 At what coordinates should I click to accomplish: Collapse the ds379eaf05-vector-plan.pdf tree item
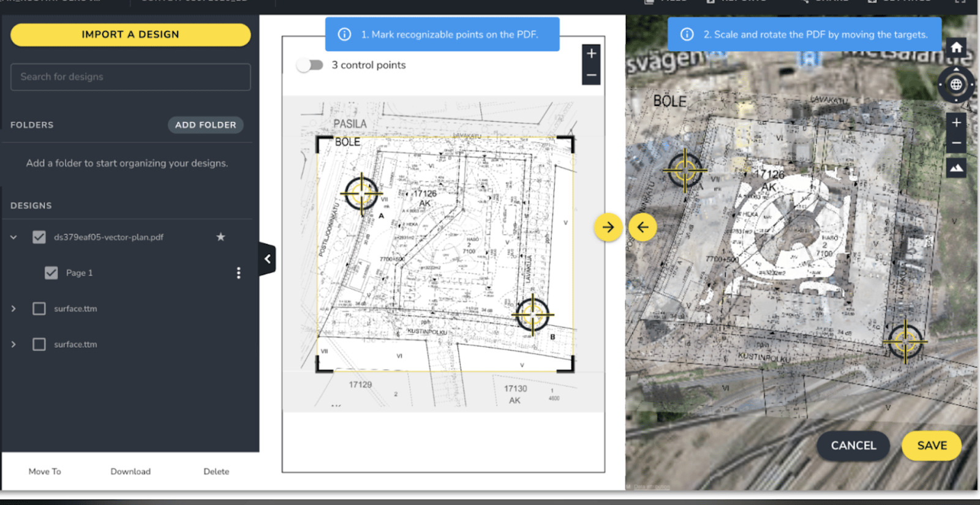(x=13, y=237)
